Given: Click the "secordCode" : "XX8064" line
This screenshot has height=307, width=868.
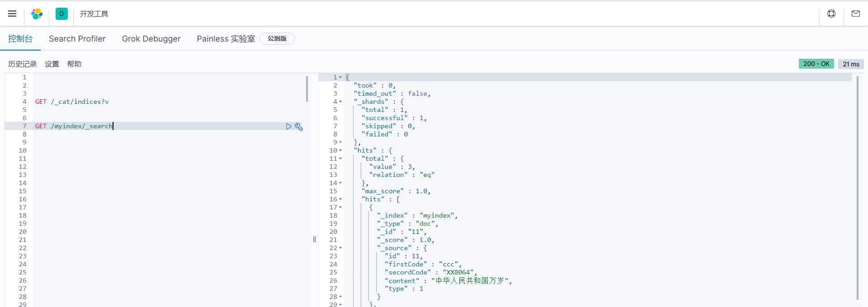Looking at the screenshot, I should click(x=431, y=272).
